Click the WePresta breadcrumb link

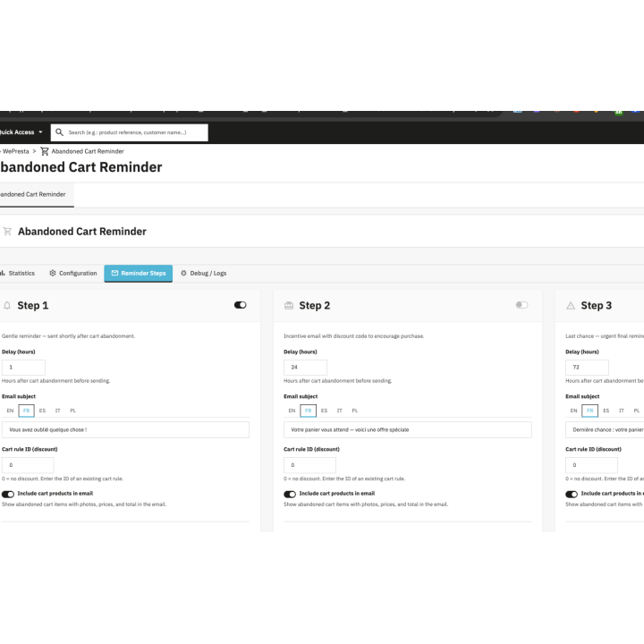pos(13,151)
